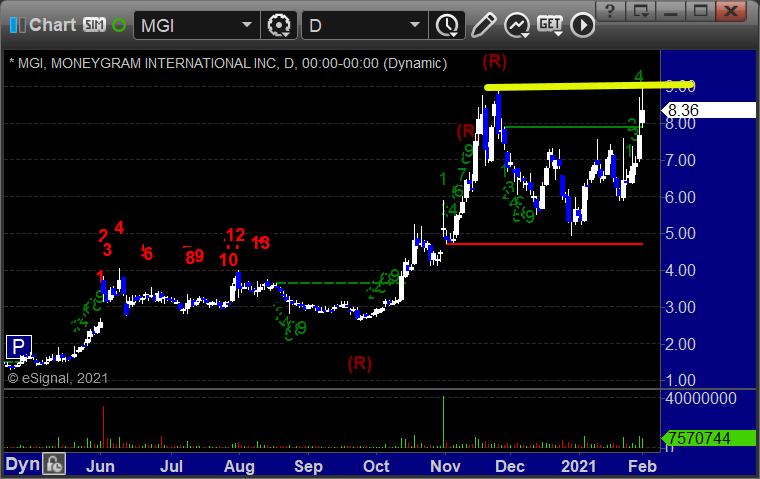Select the red horizontal support line
Image resolution: width=760 pixels, height=479 pixels.
pyautogui.click(x=544, y=244)
